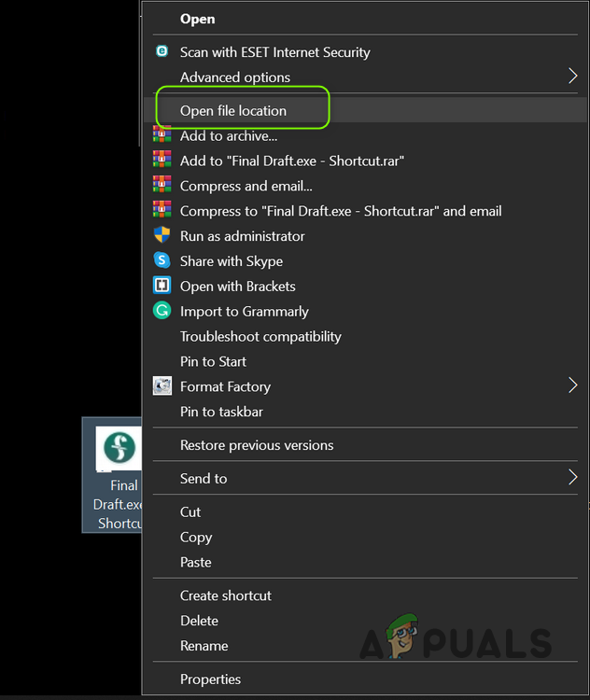Choose Troubleshoot compatibility
Viewport: 590px width, 700px height.
(260, 336)
